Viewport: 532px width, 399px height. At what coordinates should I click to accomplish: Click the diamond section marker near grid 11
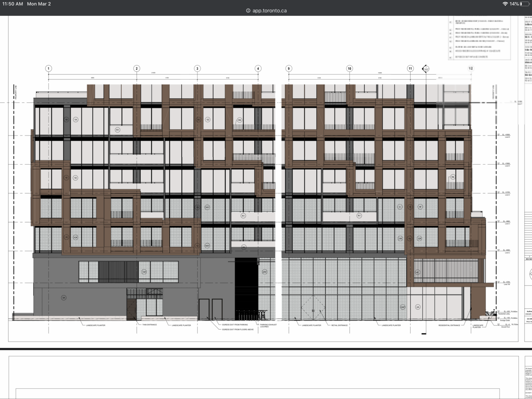coord(426,69)
